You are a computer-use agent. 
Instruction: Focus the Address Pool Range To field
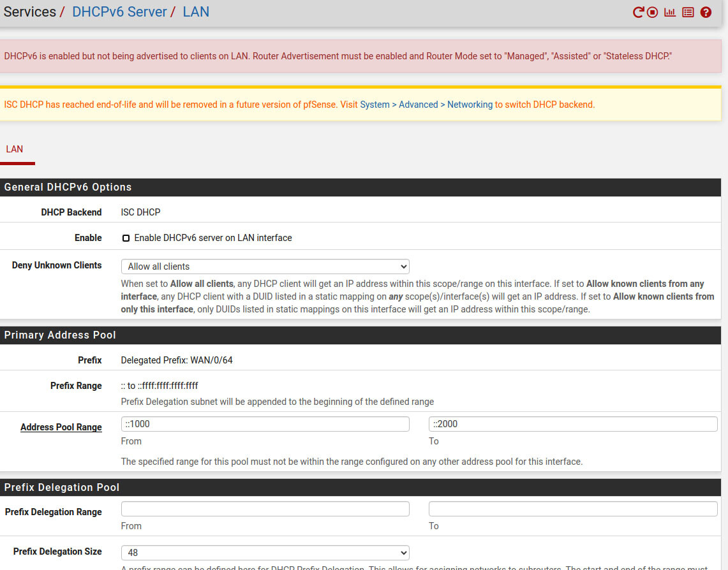[573, 424]
